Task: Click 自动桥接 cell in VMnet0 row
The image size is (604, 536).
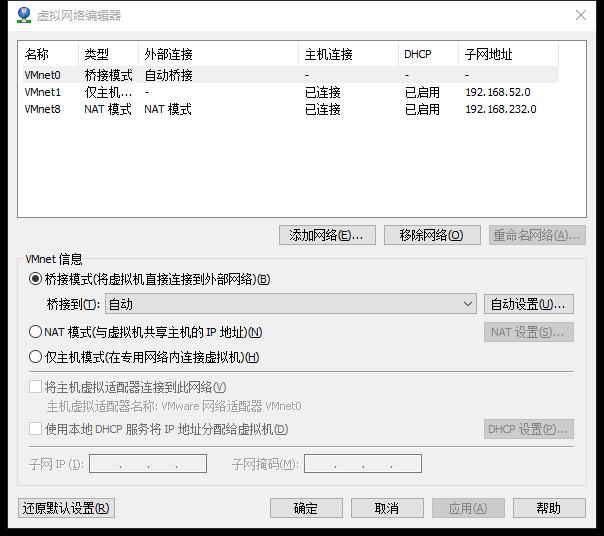Action: tap(168, 75)
